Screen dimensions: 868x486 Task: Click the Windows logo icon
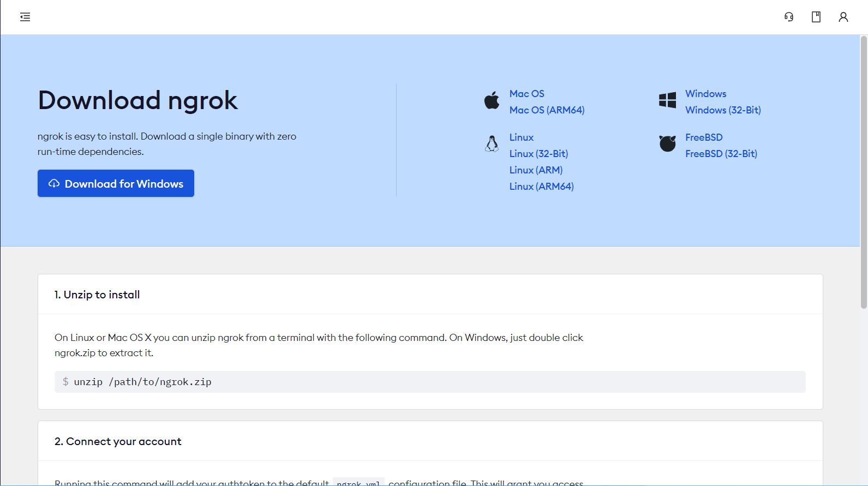[667, 100]
